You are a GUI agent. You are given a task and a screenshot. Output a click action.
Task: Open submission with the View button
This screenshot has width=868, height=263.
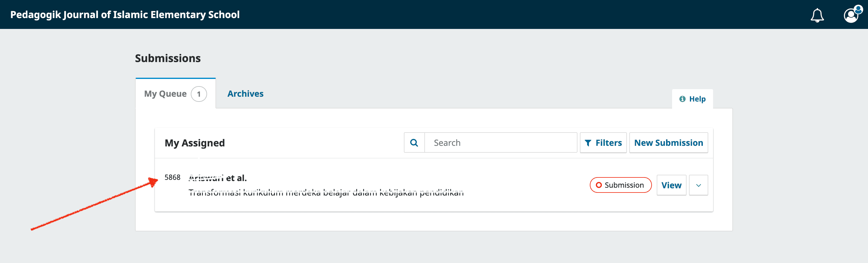671,185
